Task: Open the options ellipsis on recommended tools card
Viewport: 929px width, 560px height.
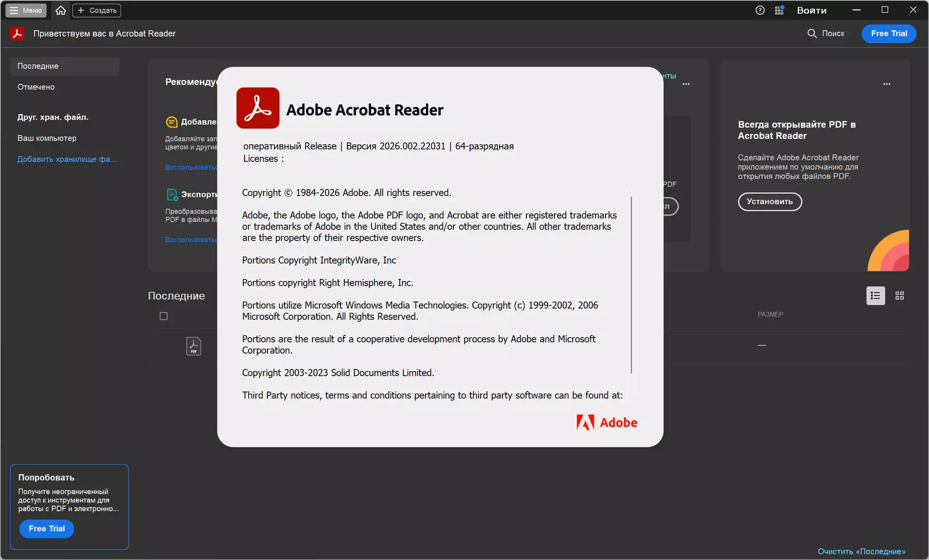Action: (686, 84)
